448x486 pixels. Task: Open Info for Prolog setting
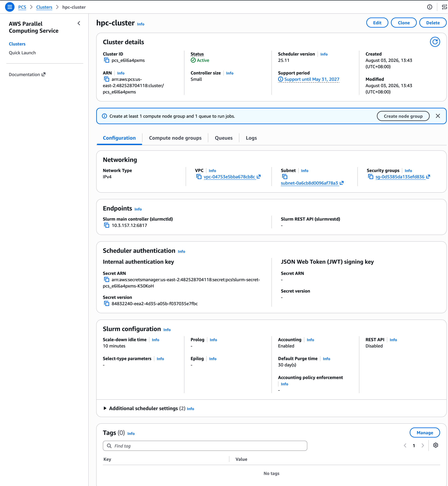coord(213,340)
